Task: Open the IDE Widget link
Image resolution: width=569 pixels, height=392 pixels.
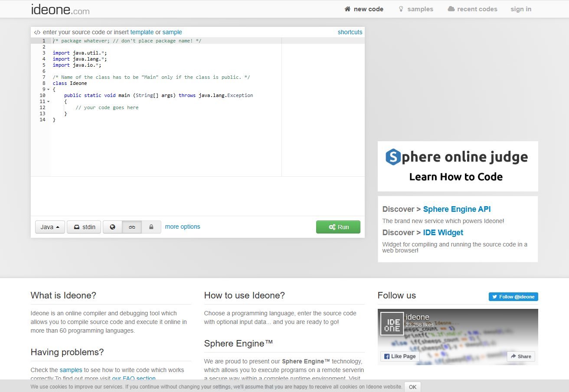Action: pyautogui.click(x=443, y=233)
